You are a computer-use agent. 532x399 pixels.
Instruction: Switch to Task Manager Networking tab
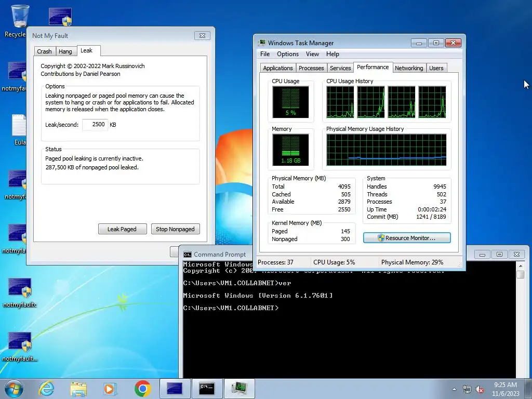coord(409,68)
